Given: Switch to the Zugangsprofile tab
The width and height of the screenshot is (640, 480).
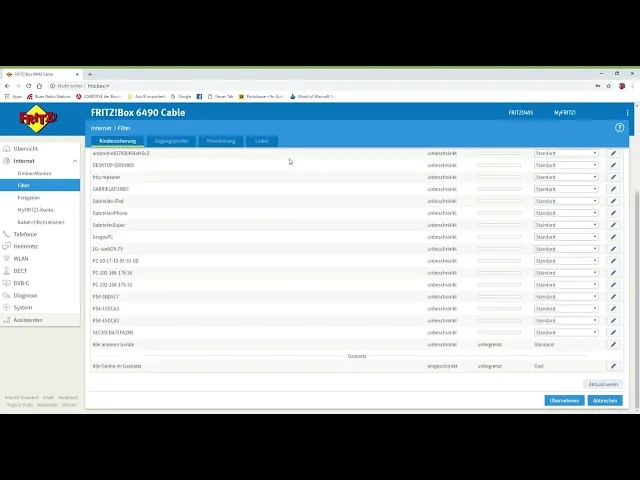Looking at the screenshot, I should pyautogui.click(x=171, y=141).
